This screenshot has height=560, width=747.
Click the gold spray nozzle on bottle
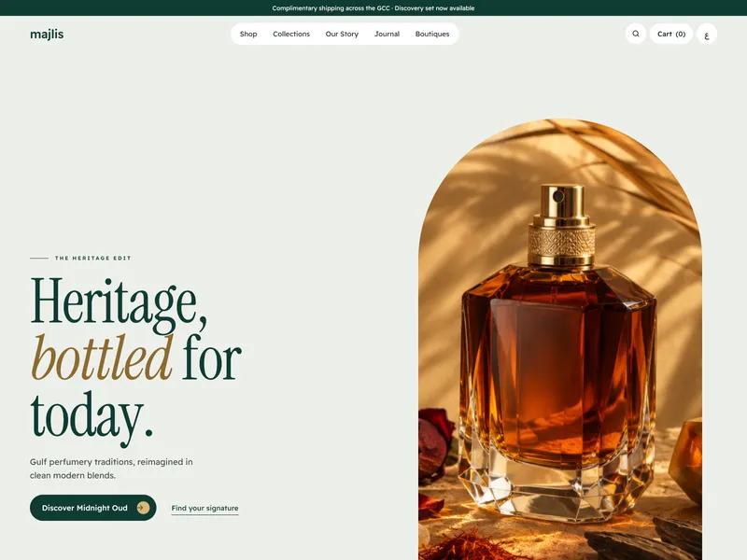click(x=562, y=204)
